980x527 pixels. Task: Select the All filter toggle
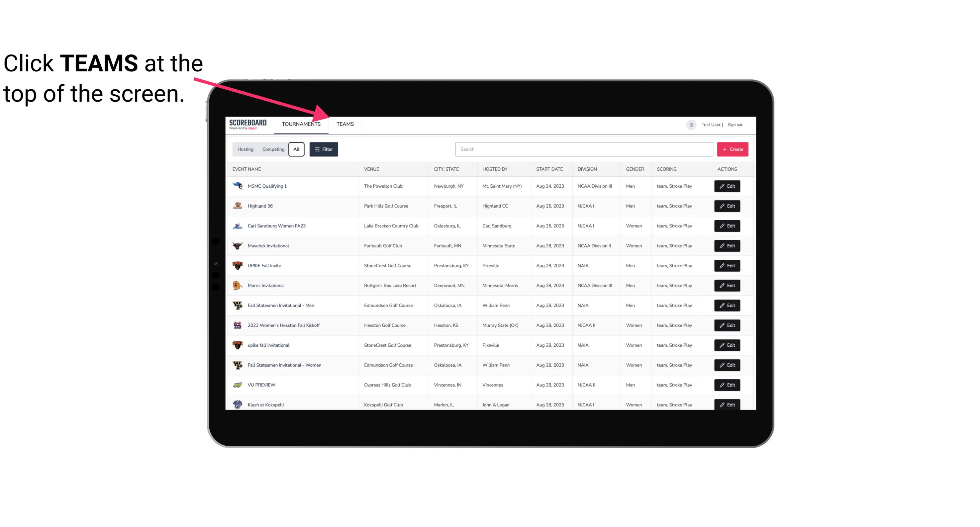[297, 149]
